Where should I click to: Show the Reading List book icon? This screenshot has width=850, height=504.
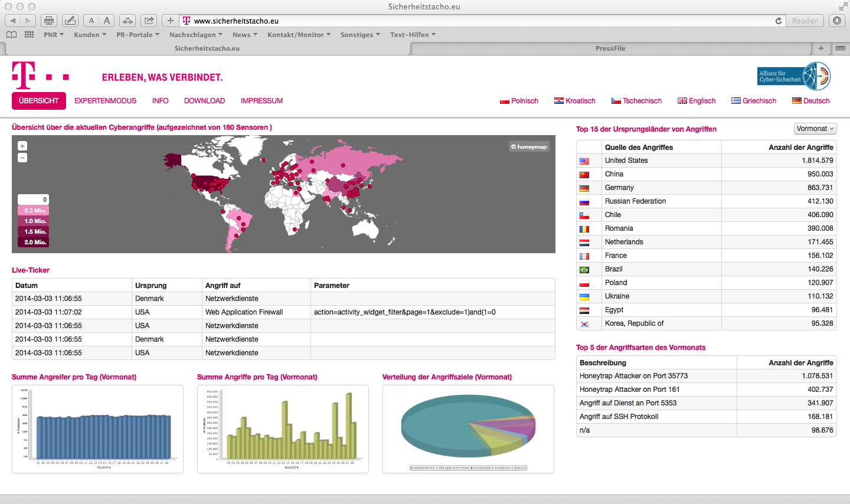pos(11,35)
